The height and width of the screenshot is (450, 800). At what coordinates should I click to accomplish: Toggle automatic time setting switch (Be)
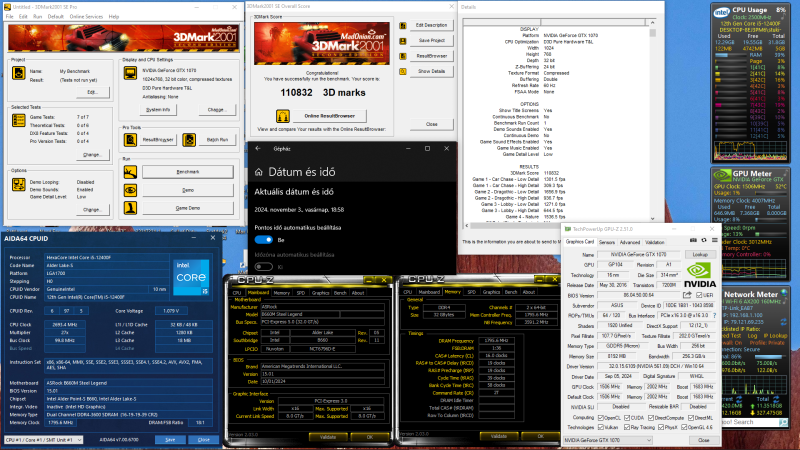[x=264, y=240]
